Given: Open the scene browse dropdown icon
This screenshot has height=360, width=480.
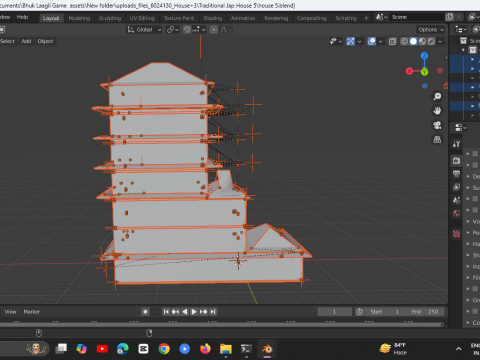Looking at the screenshot, I should tap(381, 17).
